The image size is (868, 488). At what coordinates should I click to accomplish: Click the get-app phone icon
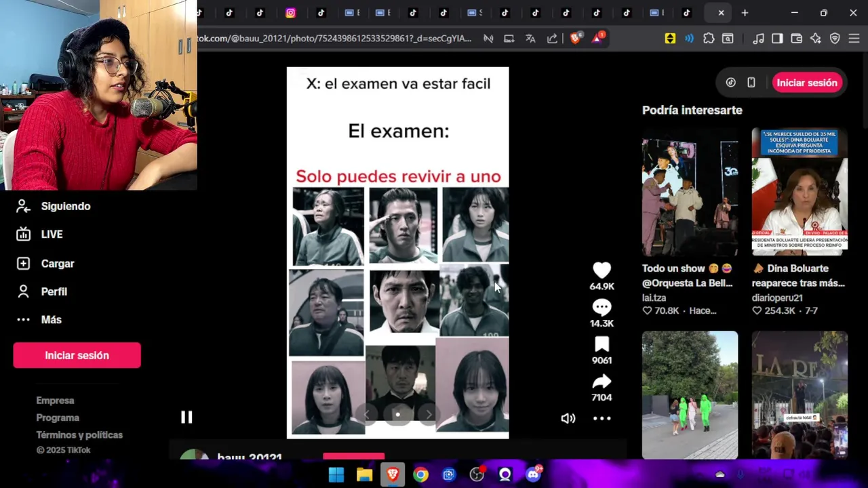751,83
